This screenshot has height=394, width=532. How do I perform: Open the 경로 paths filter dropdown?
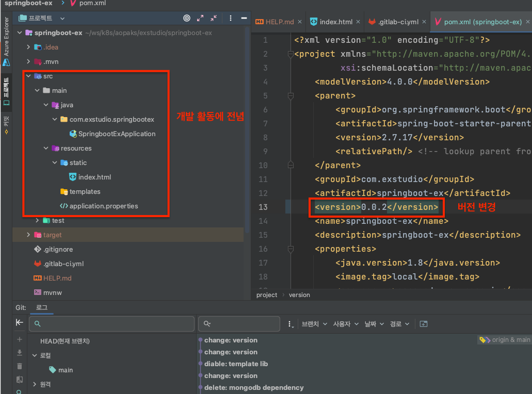(x=399, y=324)
